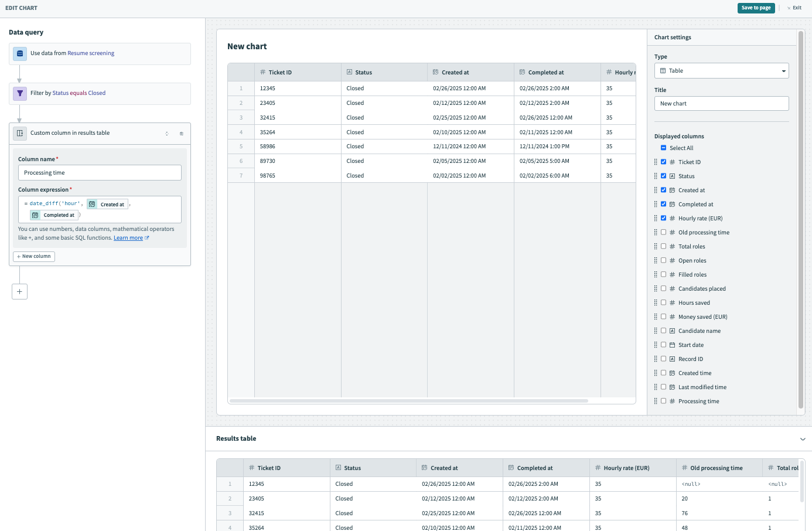Screen dimensions: 812x531
Task: Click the database icon in data source step
Action: tap(20, 53)
